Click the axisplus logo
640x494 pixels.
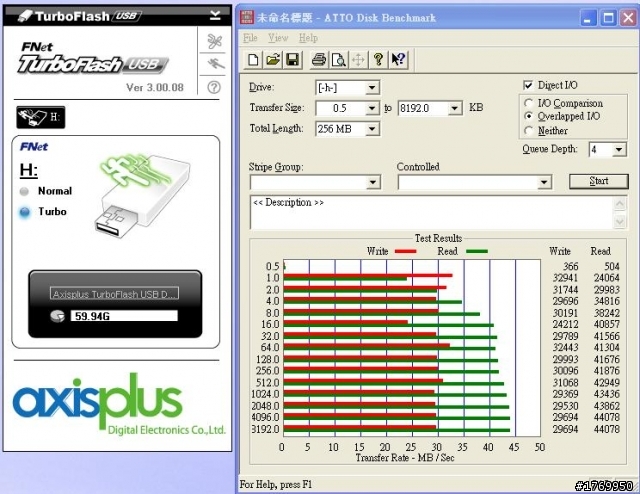click(98, 401)
